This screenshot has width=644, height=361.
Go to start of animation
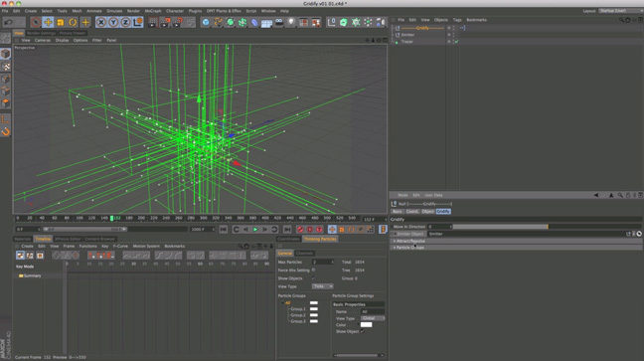[223, 230]
